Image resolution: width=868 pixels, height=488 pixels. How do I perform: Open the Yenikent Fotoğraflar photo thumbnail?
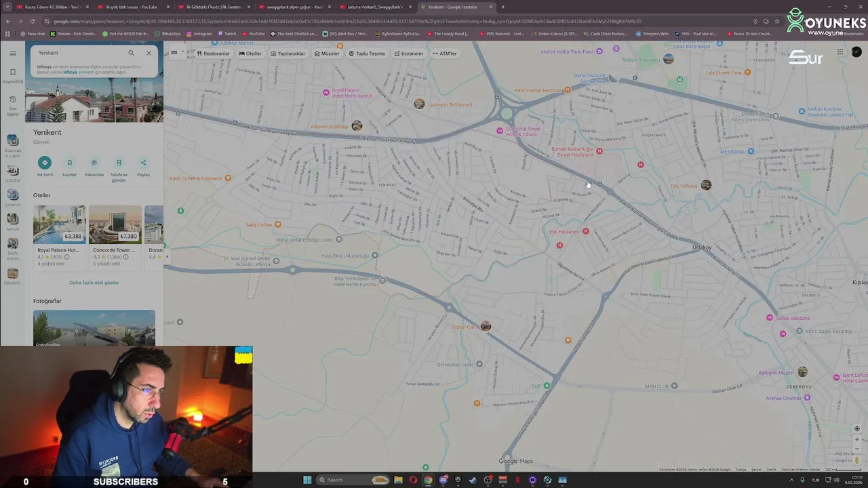pos(94,328)
